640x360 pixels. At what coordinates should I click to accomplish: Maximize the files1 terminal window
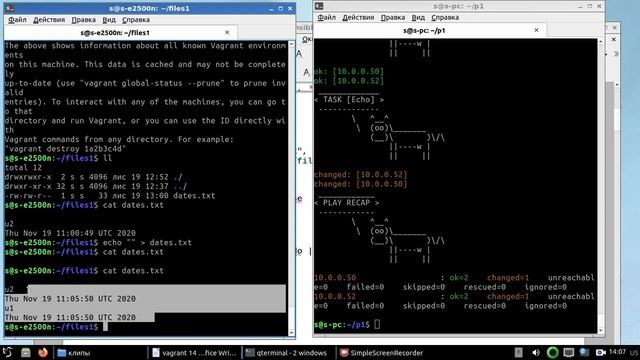point(280,9)
